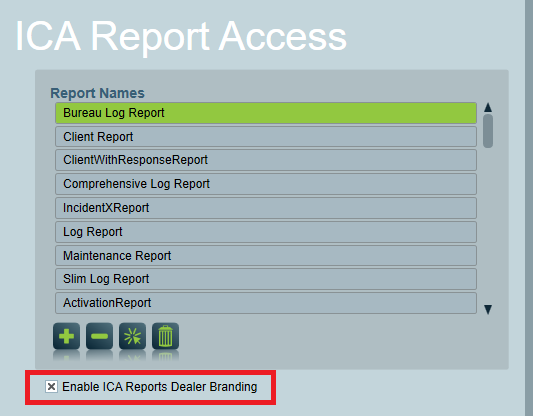Select IncidentXReport in Report Names

point(266,208)
